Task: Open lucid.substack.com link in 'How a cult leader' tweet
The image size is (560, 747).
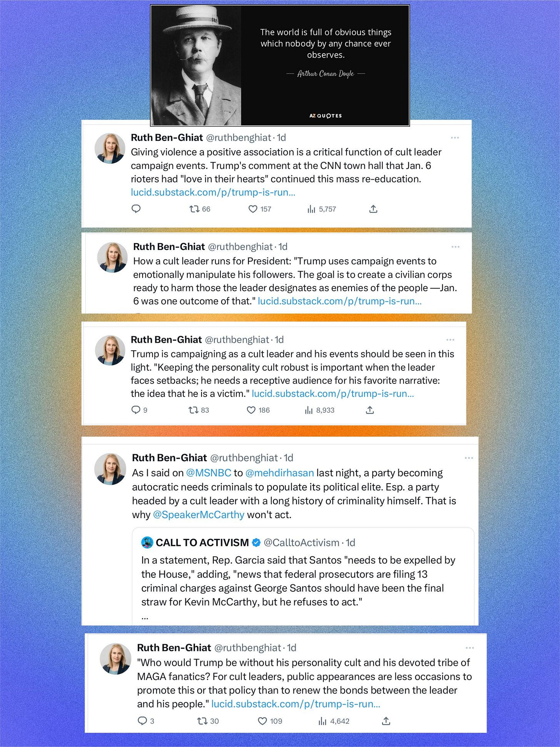Action: tap(340, 301)
